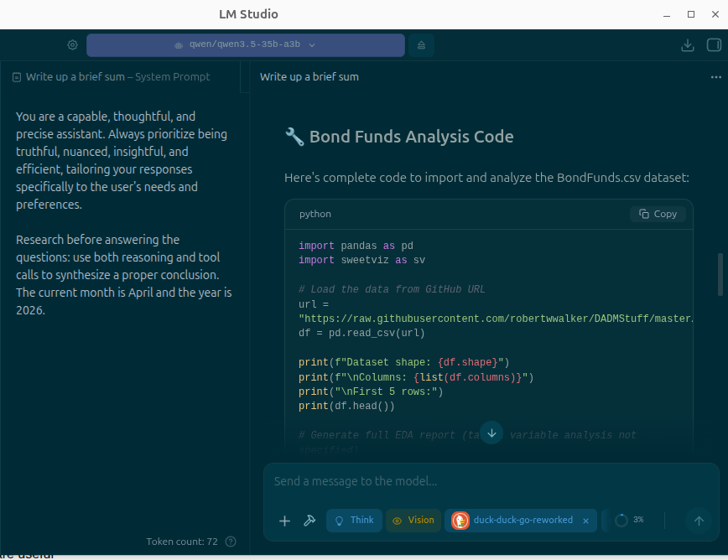This screenshot has width=728, height=560.
Task: Select the 'Write up a brief sum' chat tab
Action: click(x=309, y=77)
